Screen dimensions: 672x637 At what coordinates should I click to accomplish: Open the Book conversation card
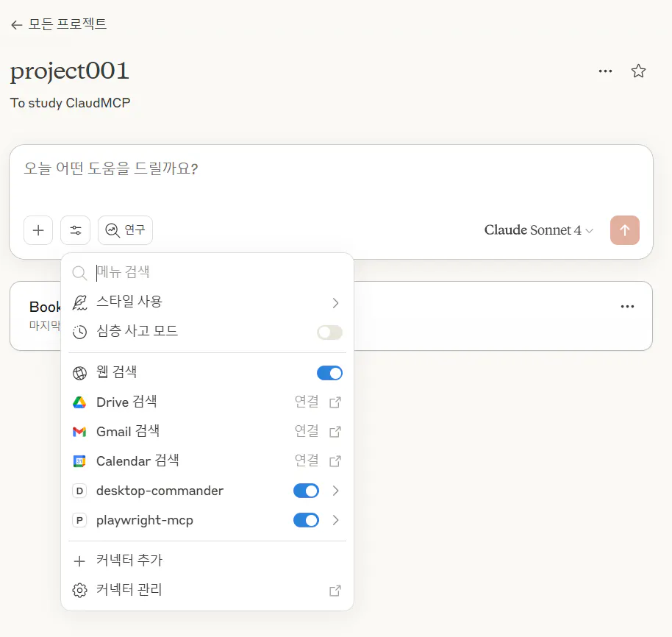click(x=331, y=316)
